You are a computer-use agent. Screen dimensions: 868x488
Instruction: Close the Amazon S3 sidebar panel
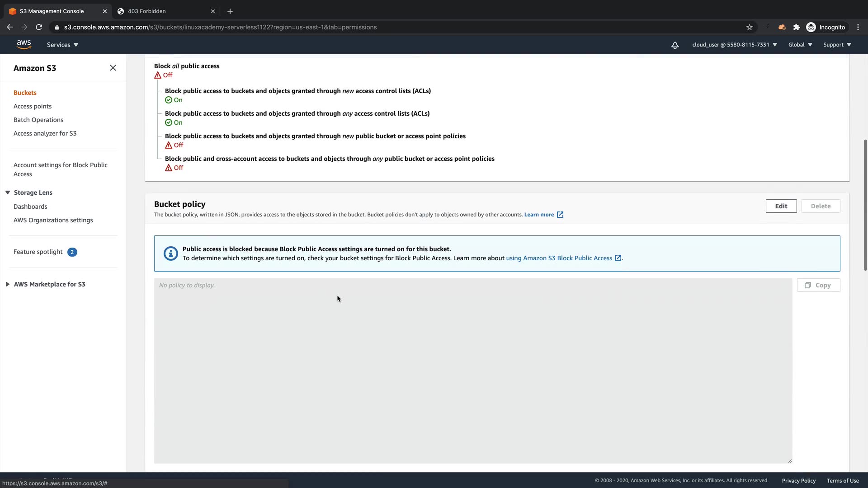[x=113, y=68]
